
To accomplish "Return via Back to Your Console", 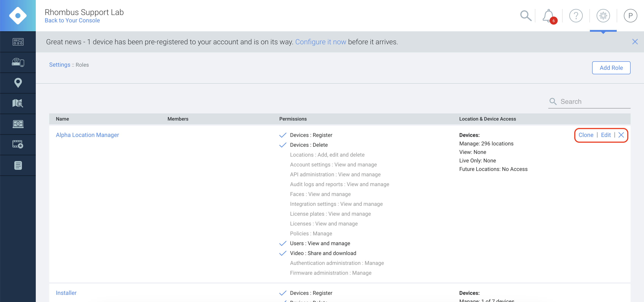I will pos(72,20).
